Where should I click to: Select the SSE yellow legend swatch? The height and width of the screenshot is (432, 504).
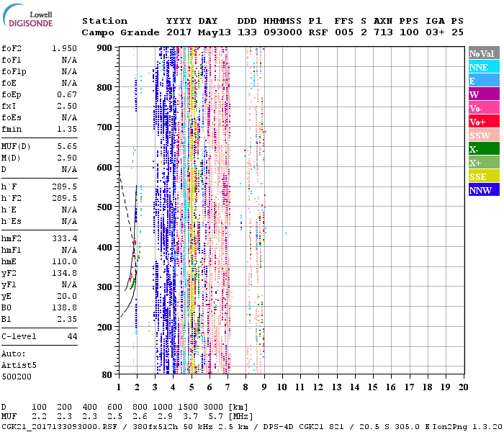coord(484,176)
